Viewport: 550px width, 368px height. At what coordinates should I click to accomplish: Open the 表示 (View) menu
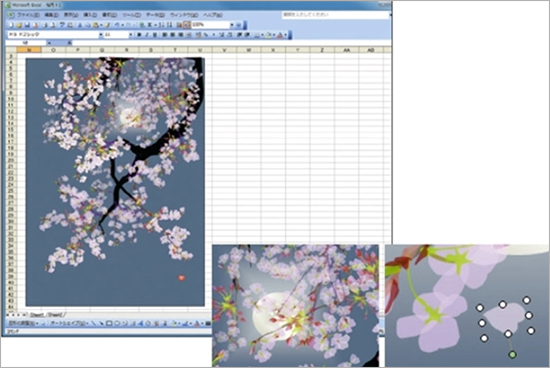point(71,15)
